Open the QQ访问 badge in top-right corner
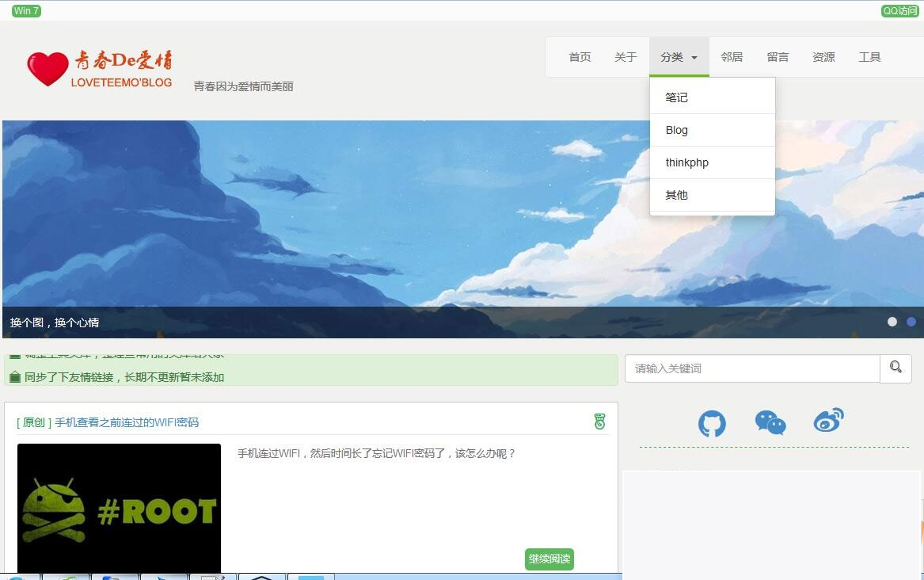This screenshot has height=580, width=924. [x=899, y=10]
